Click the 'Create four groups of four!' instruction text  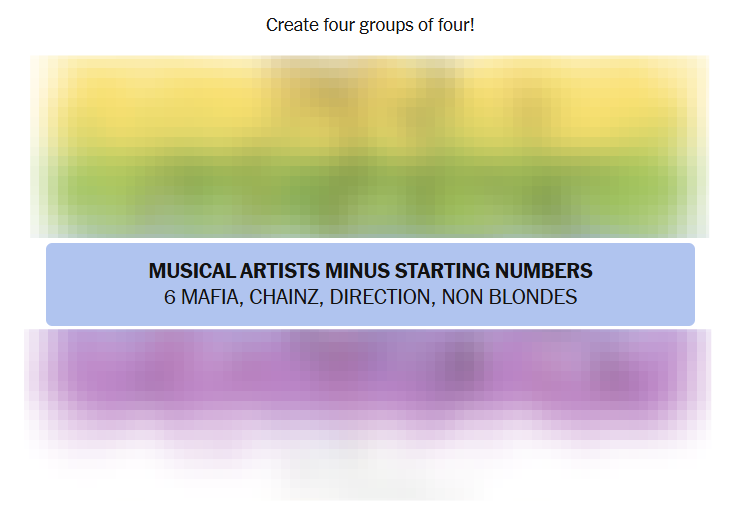[x=370, y=24]
